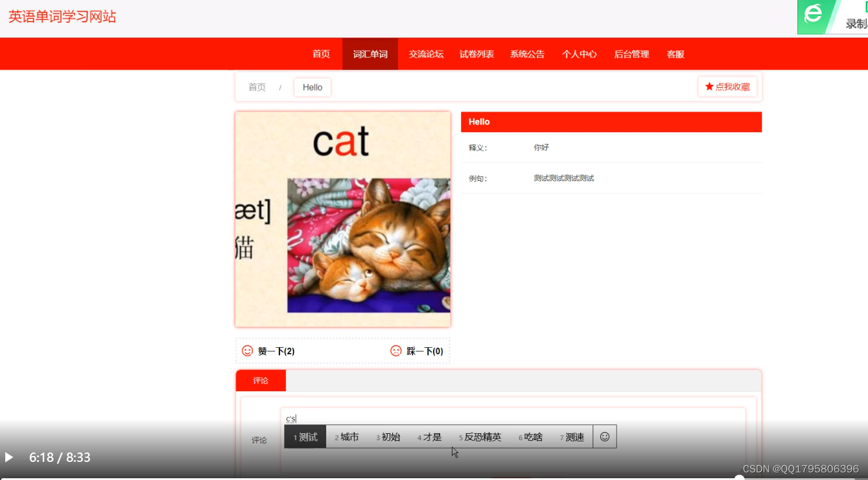Click the Hello breadcrumb item
This screenshot has width=868, height=480.
312,87
